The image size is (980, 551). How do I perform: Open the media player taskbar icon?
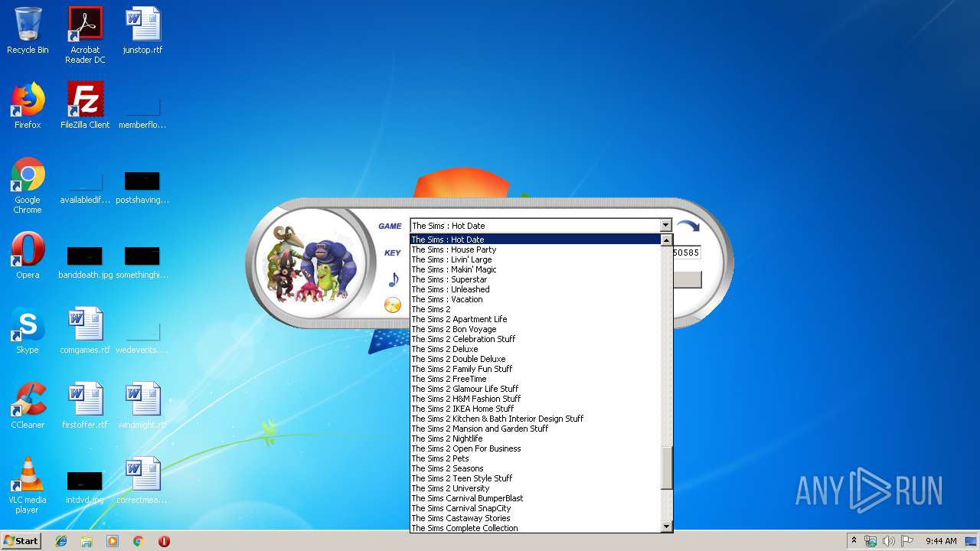[113, 541]
